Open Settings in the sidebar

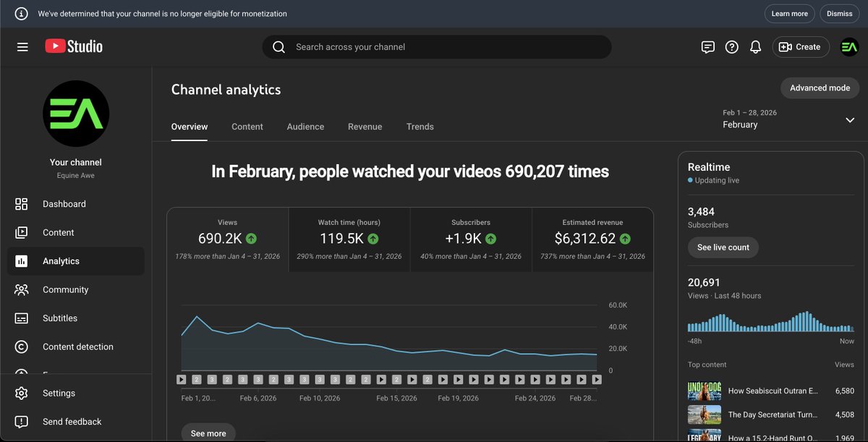[76, 393]
